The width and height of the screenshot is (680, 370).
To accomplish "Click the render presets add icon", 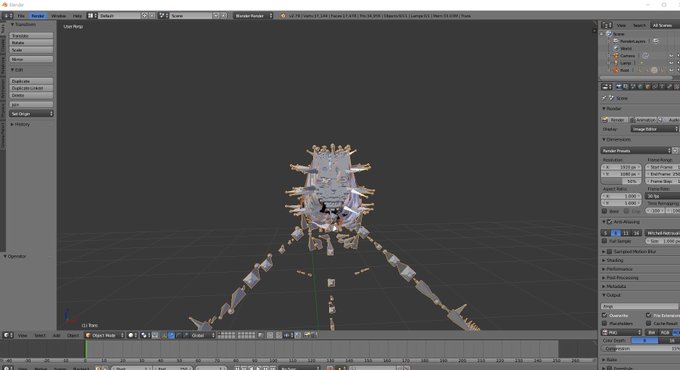I will point(675,151).
